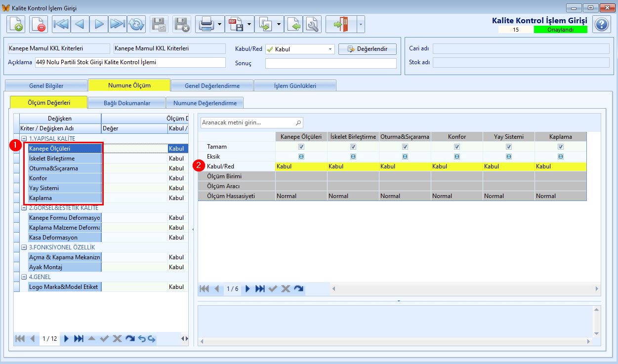Toggle the Tamam checkbox under Kanepe Ölçüleri
The height and width of the screenshot is (364, 618).
pos(301,147)
